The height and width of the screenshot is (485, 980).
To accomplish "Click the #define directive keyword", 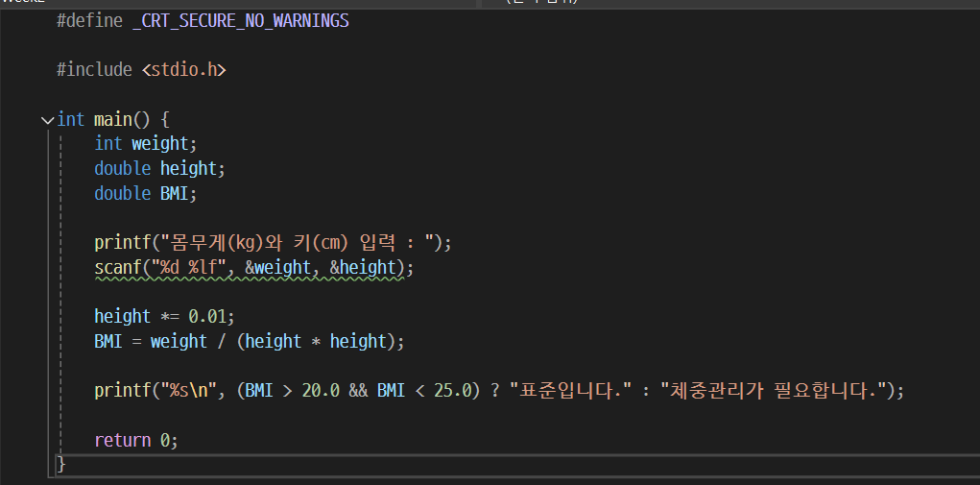I will (x=90, y=21).
